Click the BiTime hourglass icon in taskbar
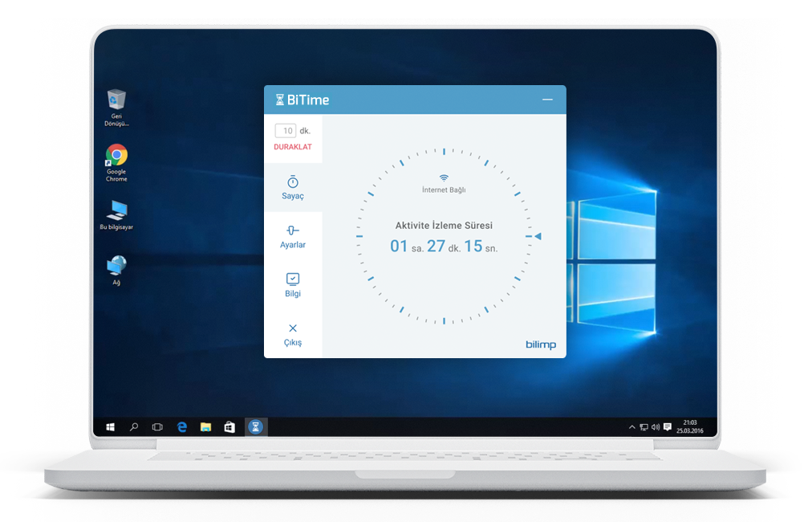Viewport: 812px width, 522px height. pos(255,427)
